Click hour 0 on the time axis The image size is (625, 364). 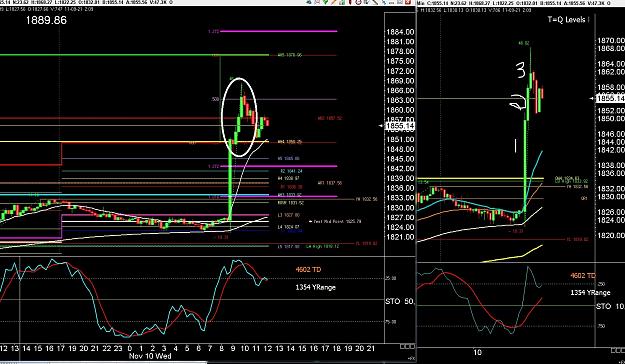click(130, 348)
